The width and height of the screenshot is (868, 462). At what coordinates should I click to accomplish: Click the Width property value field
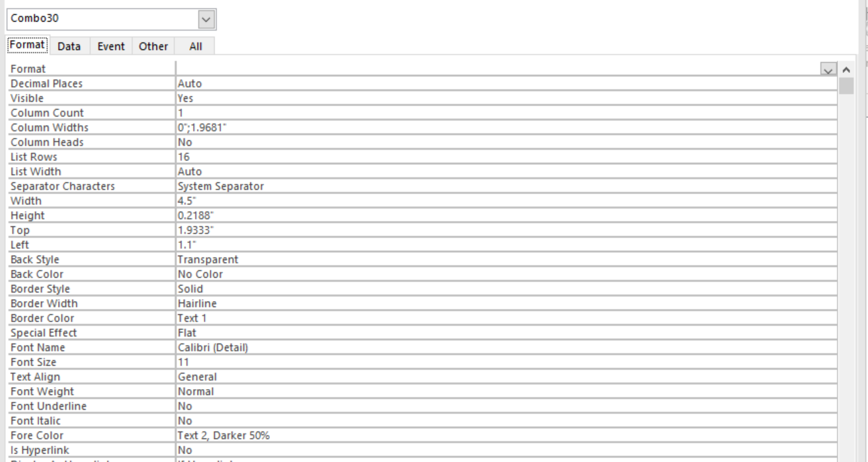tap(505, 201)
